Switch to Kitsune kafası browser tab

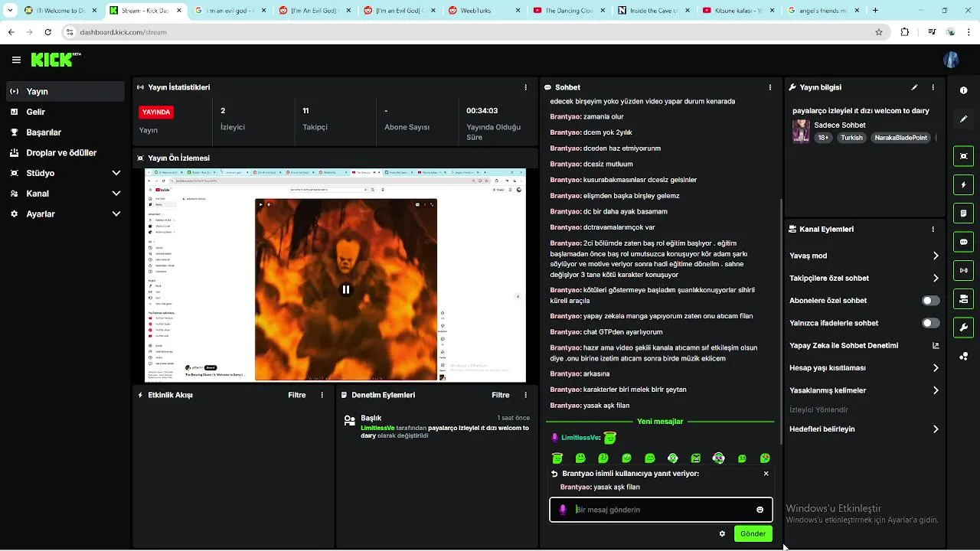(x=737, y=11)
